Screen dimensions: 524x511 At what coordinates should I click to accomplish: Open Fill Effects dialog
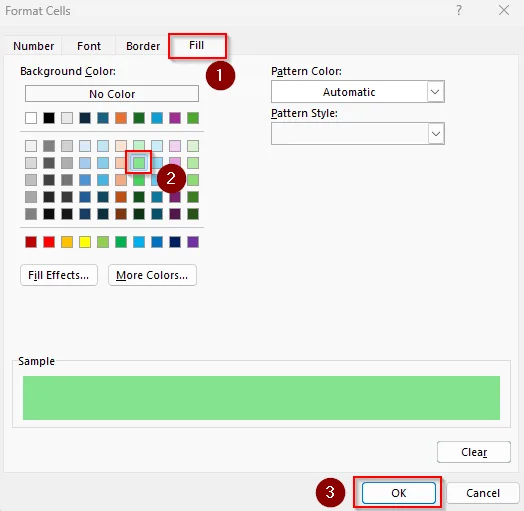click(x=59, y=275)
